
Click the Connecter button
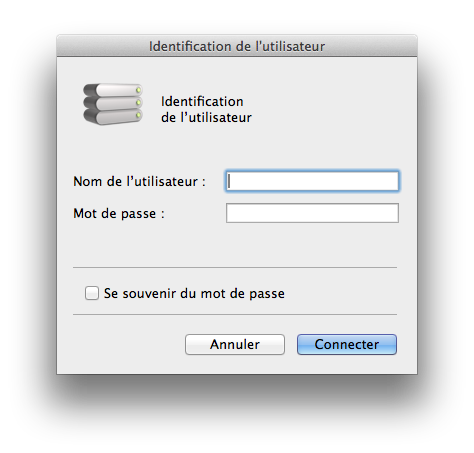tap(347, 344)
